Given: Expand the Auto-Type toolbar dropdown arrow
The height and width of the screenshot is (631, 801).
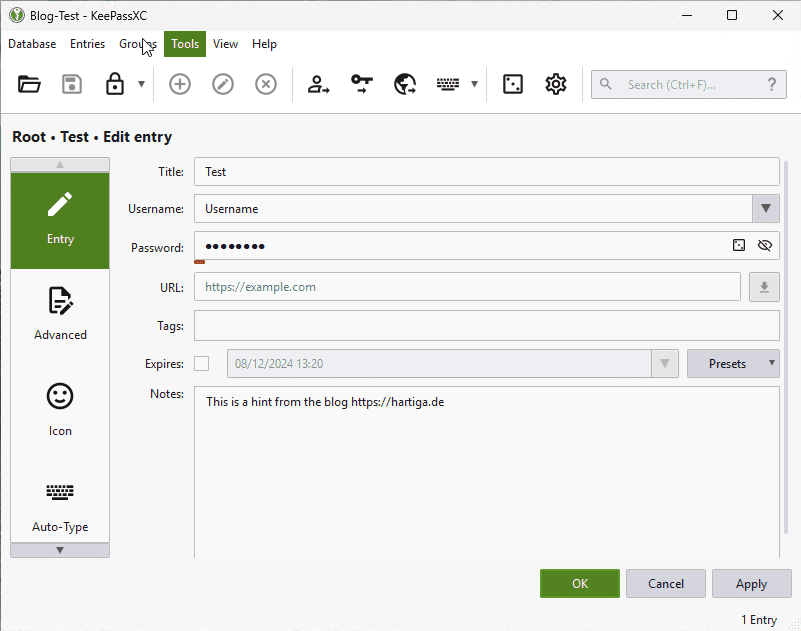Looking at the screenshot, I should 474,84.
